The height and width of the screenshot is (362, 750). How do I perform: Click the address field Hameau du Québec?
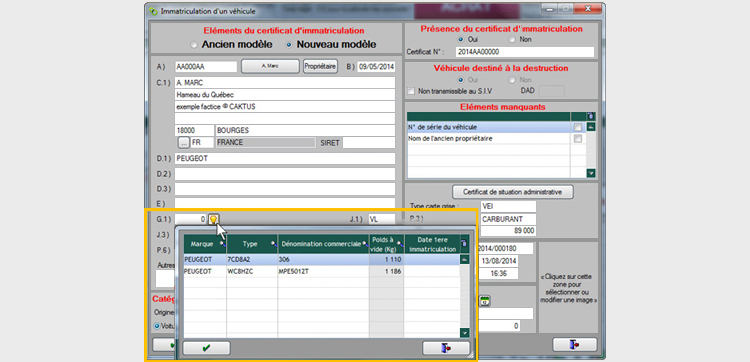pos(285,95)
